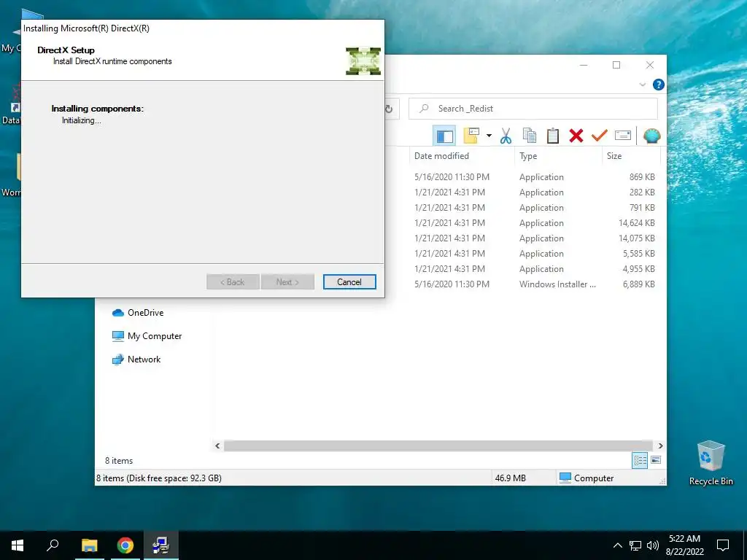
Task: Switch to Large icons view icon
Action: [656, 460]
